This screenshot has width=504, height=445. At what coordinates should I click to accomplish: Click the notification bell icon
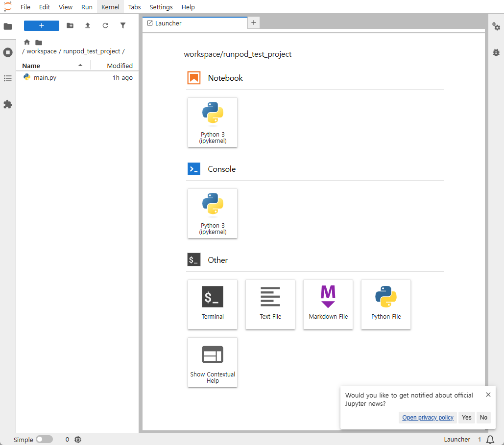490,439
